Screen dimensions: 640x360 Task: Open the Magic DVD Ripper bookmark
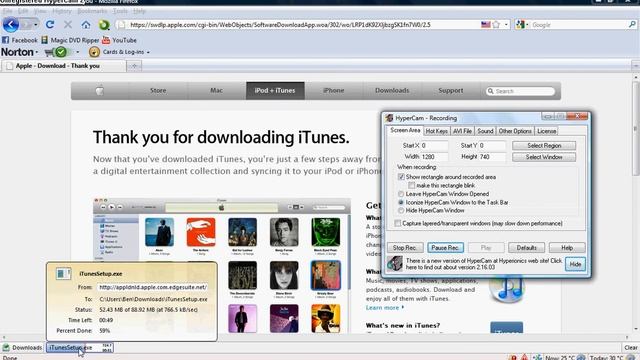(x=70, y=40)
